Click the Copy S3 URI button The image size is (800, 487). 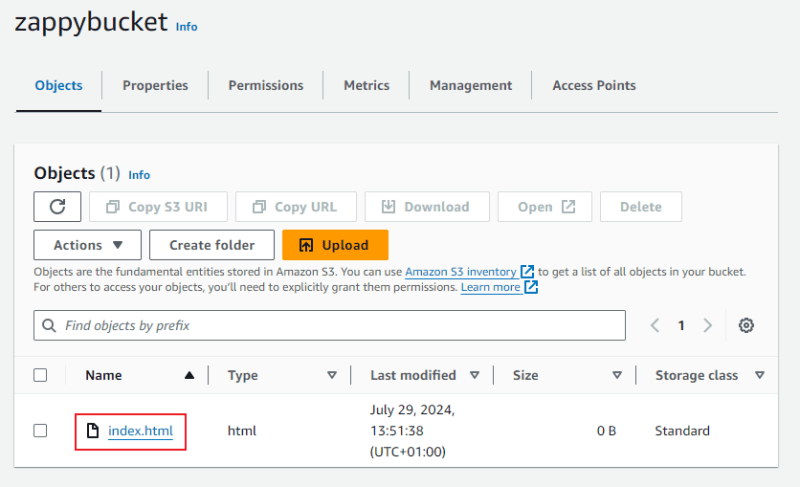pos(158,207)
